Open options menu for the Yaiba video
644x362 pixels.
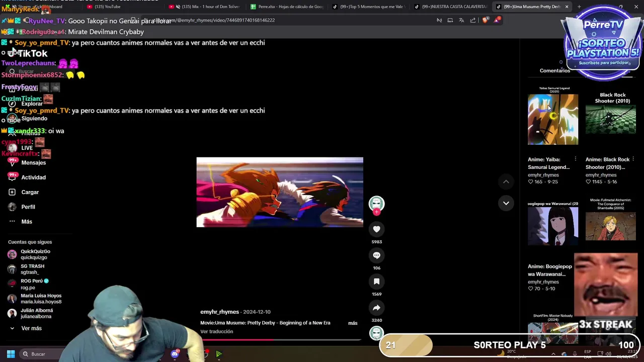(x=576, y=159)
